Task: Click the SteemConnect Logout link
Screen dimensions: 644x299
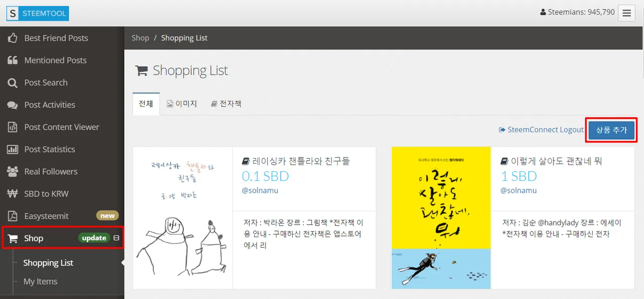Action: (541, 130)
